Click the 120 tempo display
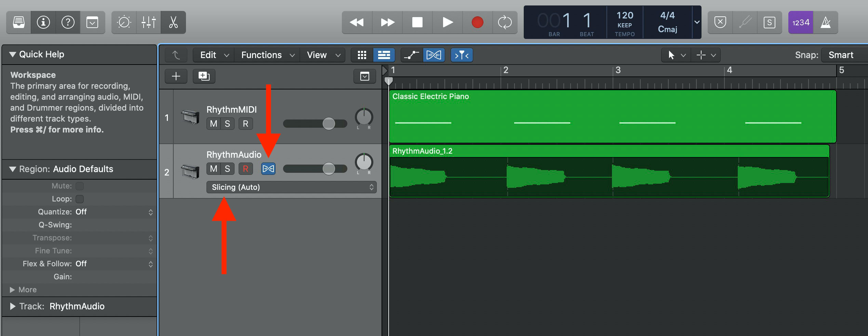The image size is (868, 336). pyautogui.click(x=625, y=15)
